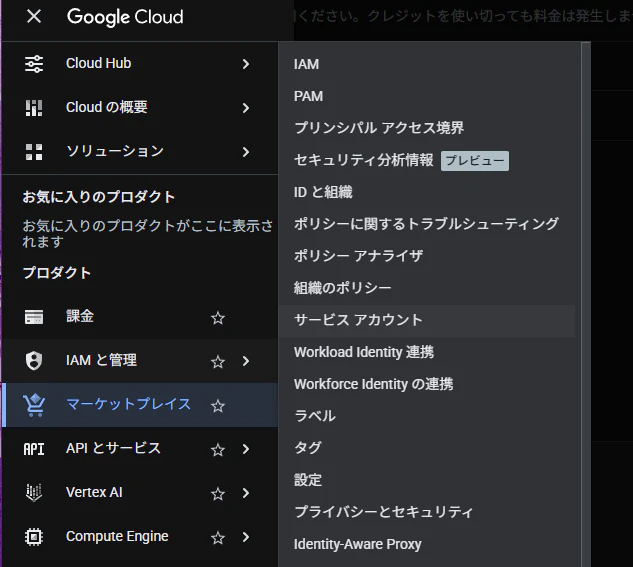Click the 課金 credit card icon

point(34,317)
